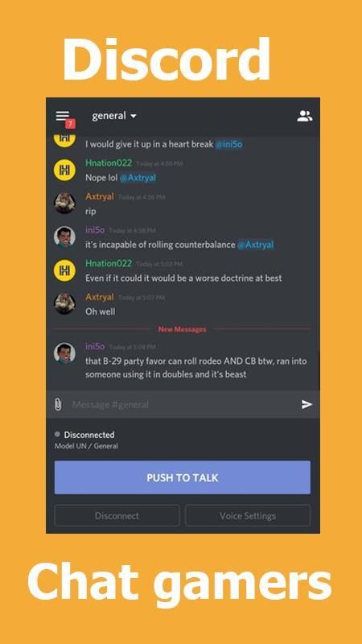Open ini5o's avatar by the B-29 message
362x644 pixels.
[64, 353]
